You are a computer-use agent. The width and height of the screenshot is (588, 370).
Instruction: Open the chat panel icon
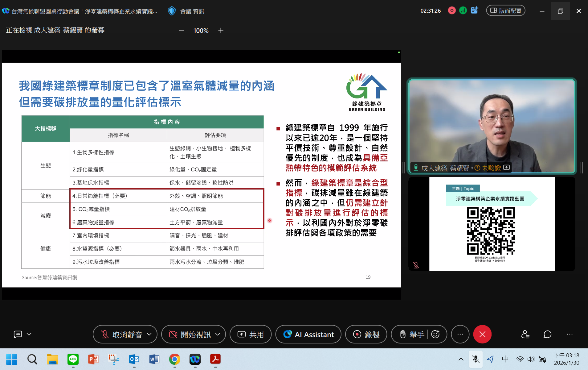tap(547, 334)
